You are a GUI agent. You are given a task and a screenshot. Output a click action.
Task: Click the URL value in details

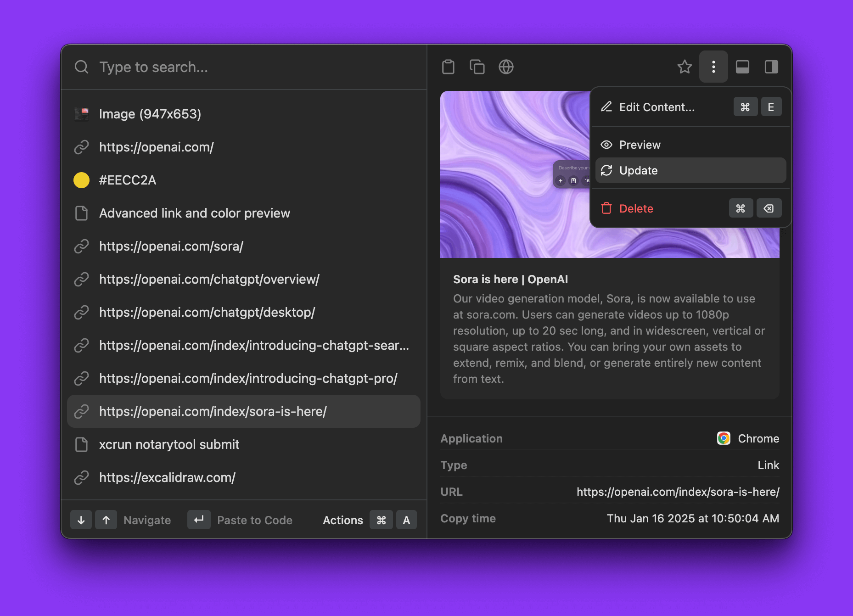coord(678,492)
